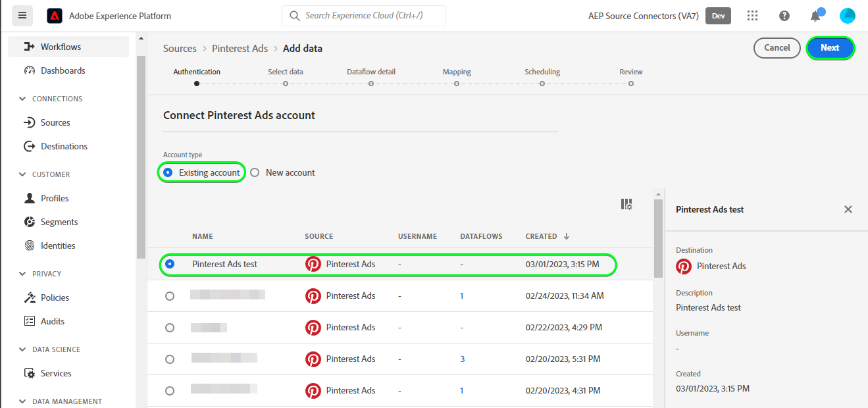868x408 pixels.
Task: Click the Review step marker
Action: click(631, 84)
